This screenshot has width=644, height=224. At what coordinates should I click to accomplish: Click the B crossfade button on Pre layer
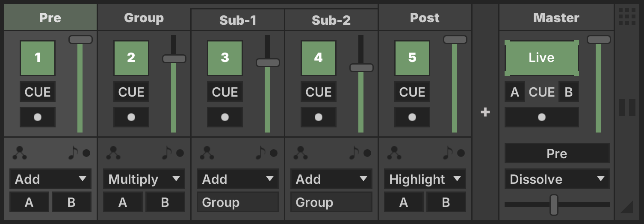click(71, 202)
